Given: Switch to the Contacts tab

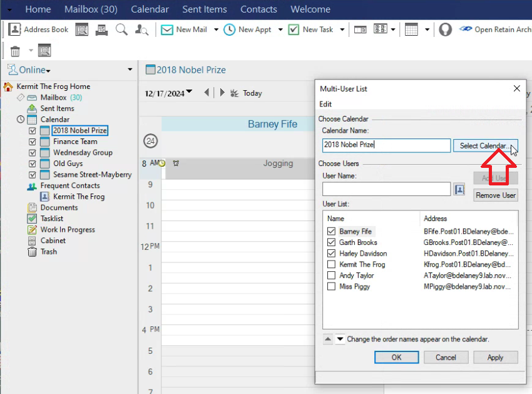Looking at the screenshot, I should click(258, 9).
